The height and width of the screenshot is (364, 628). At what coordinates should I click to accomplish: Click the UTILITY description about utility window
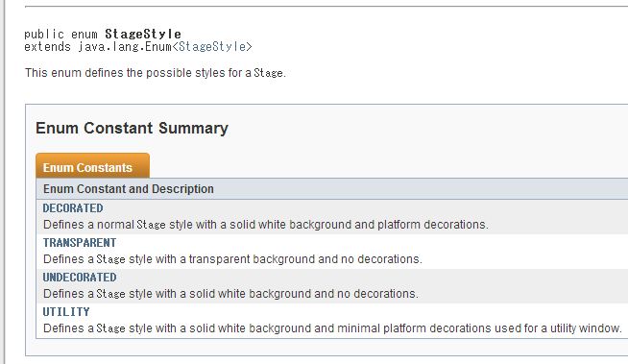(x=332, y=328)
